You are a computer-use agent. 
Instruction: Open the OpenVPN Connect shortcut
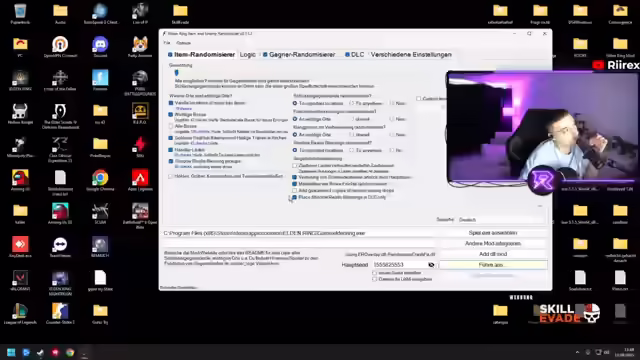[60, 47]
